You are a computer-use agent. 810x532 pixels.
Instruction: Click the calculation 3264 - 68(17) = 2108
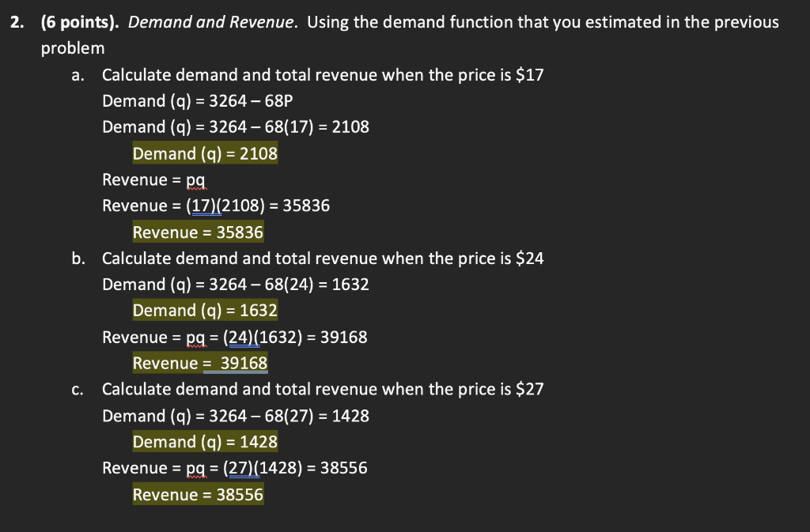point(235,126)
